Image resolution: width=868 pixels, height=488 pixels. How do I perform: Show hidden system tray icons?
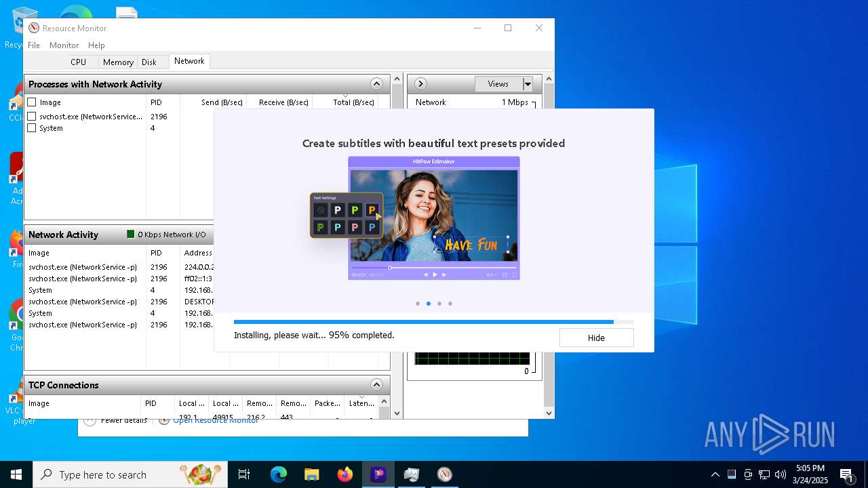[x=715, y=474]
